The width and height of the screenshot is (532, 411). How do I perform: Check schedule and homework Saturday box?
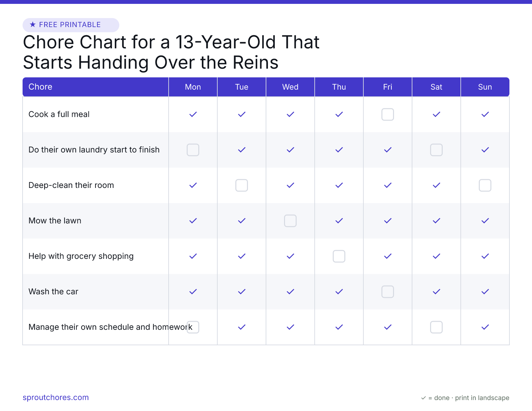click(x=436, y=327)
